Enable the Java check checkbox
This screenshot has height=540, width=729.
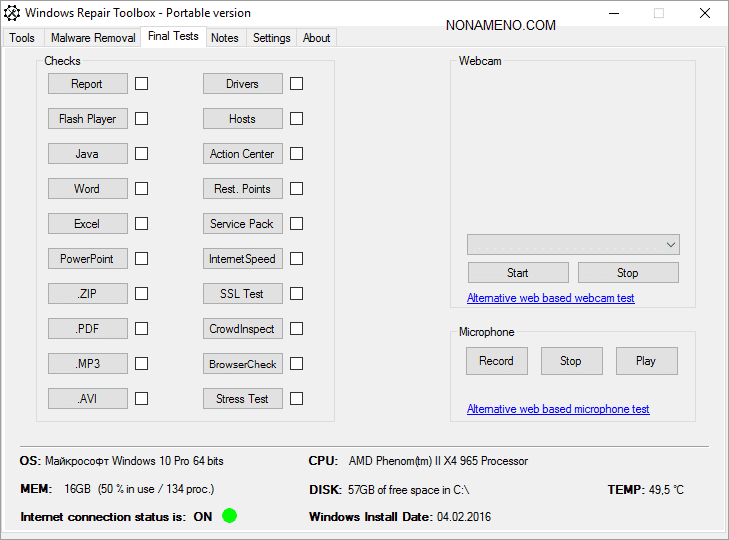(142, 154)
